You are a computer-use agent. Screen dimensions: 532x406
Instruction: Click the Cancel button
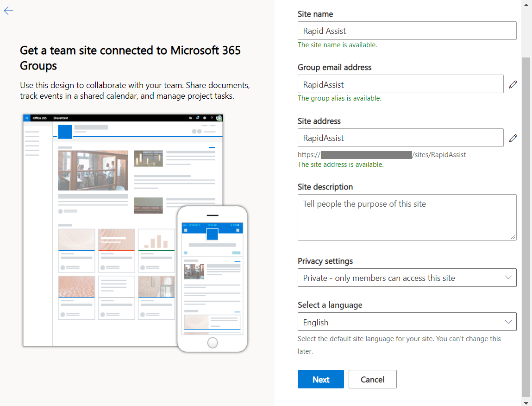tap(372, 379)
